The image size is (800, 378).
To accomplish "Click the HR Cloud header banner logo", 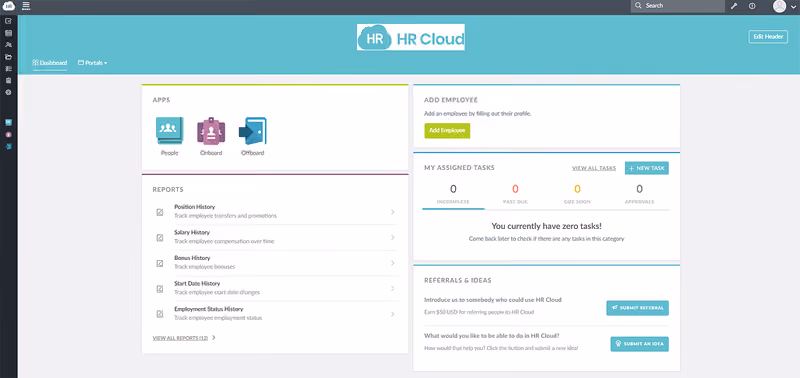I will click(411, 37).
